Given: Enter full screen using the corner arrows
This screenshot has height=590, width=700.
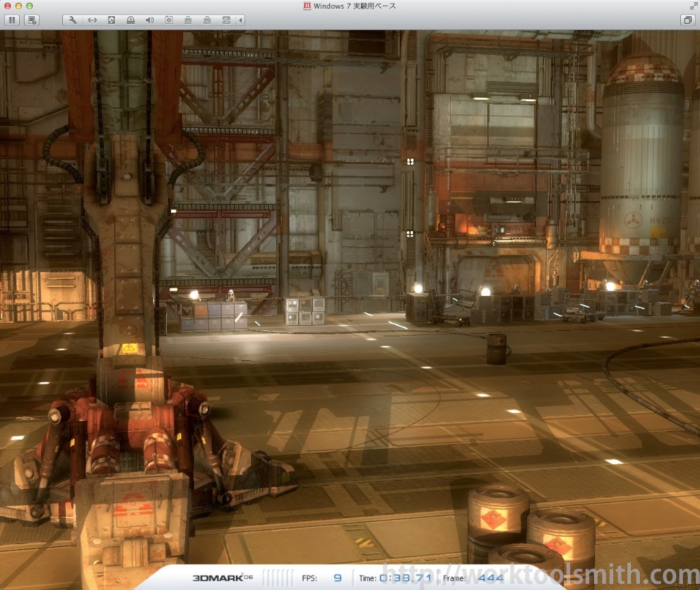Looking at the screenshot, I should [693, 5].
